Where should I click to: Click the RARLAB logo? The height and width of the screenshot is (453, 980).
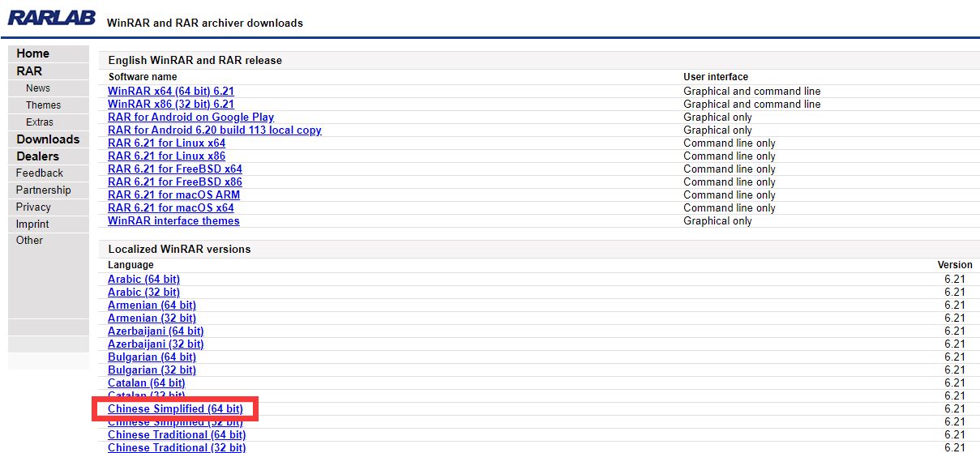[52, 18]
